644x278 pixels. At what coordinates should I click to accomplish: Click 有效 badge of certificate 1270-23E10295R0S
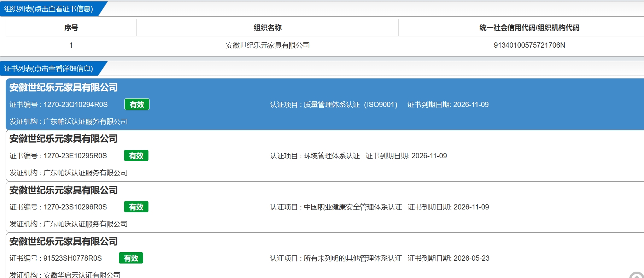(136, 156)
